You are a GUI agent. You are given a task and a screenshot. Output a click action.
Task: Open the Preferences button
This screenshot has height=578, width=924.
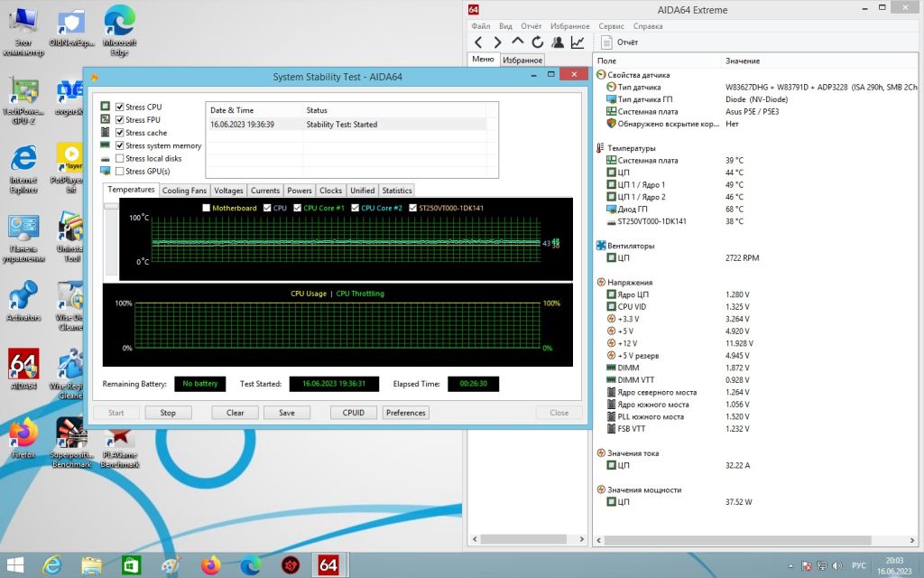[405, 413]
